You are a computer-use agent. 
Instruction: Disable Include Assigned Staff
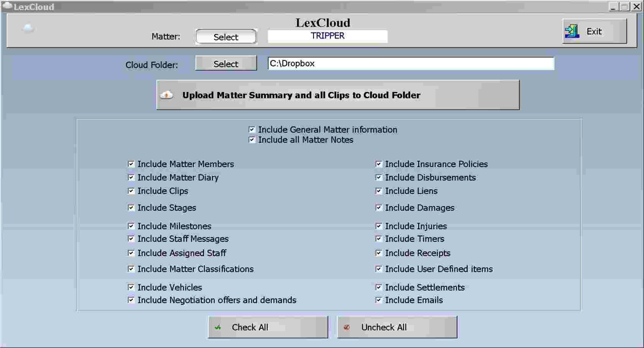tap(131, 253)
